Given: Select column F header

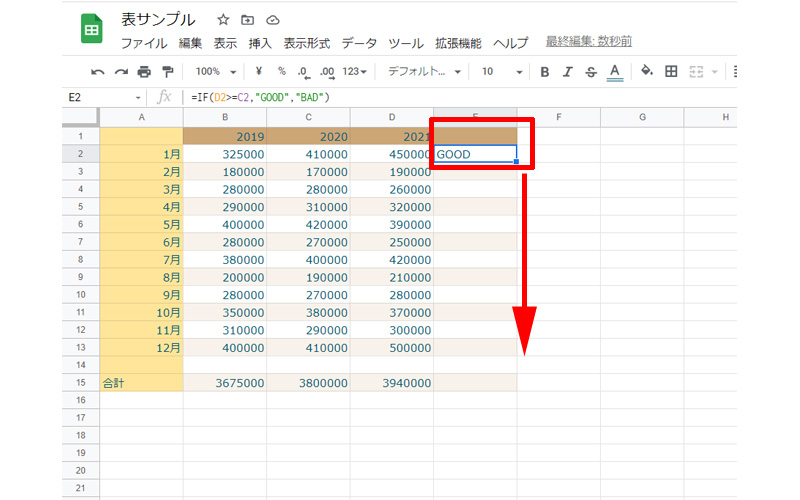Looking at the screenshot, I should (559, 117).
